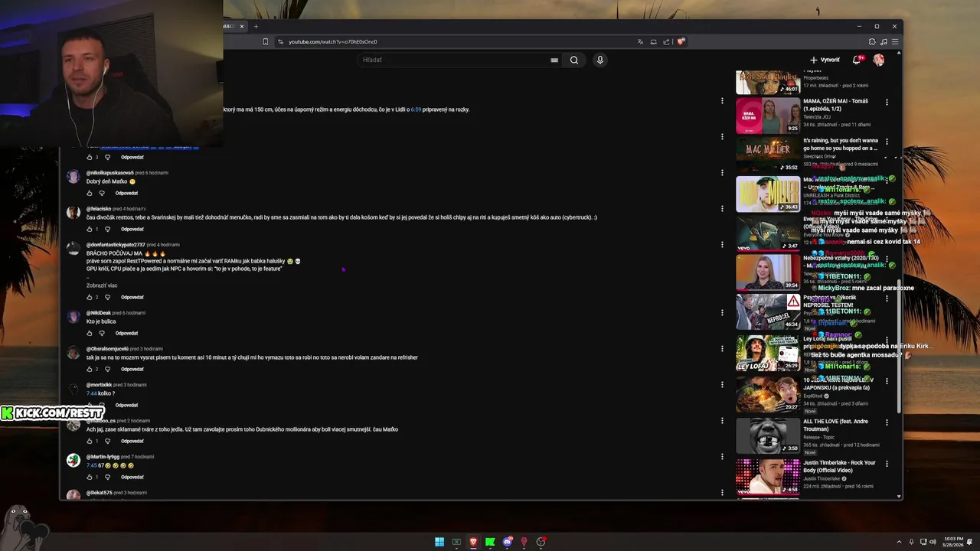
Task: Open options for 'ALL THE LOVE' video
Action: (x=887, y=422)
